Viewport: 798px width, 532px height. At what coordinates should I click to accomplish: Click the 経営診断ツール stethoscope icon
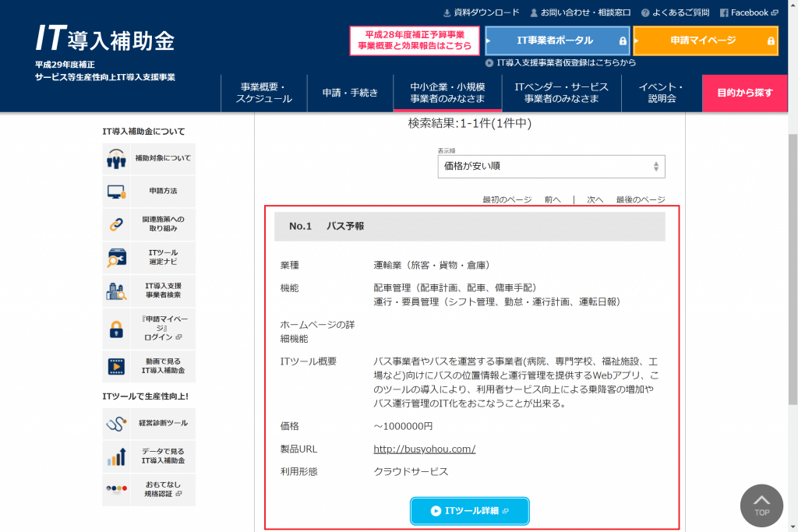point(116,423)
